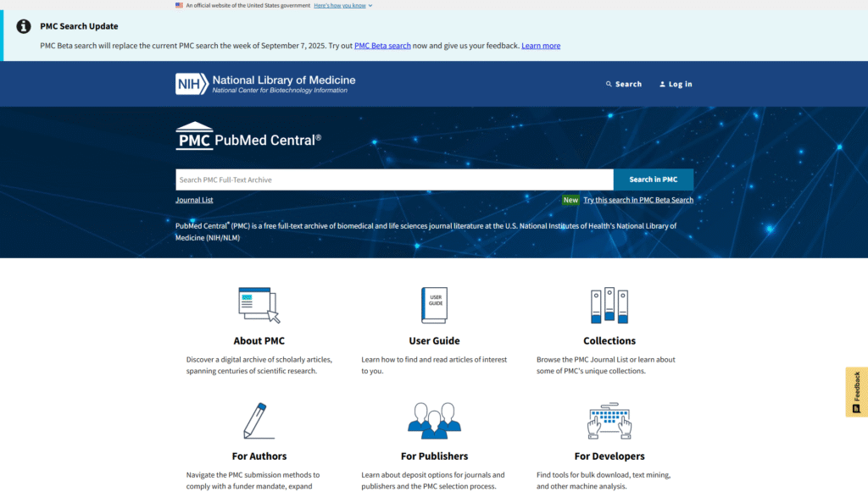The height and width of the screenshot is (492, 868).
Task: Open the Search option in header
Action: [624, 84]
